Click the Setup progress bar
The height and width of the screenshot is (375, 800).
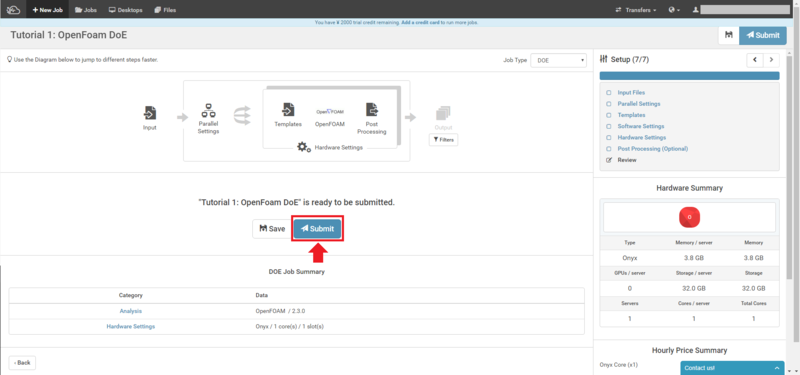689,76
